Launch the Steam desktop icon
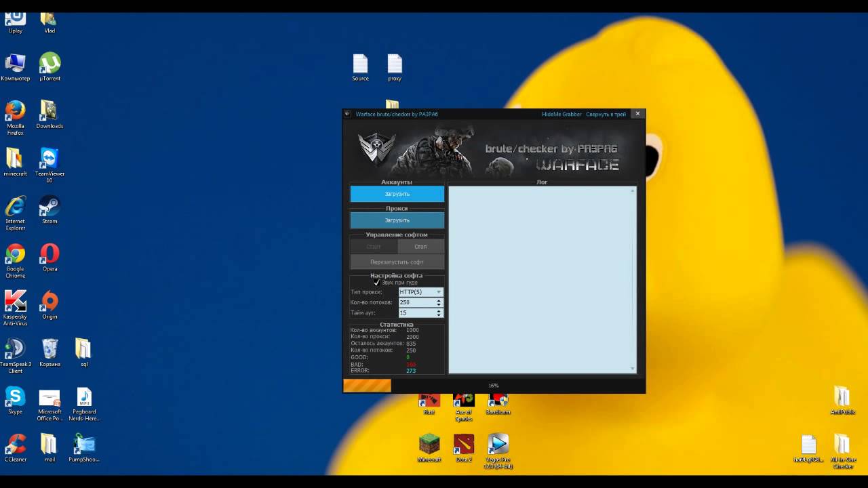 point(50,210)
